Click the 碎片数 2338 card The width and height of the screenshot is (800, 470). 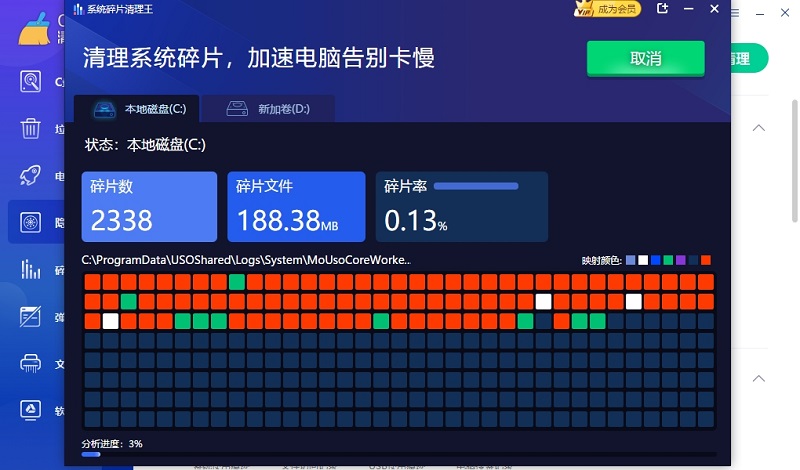(149, 207)
